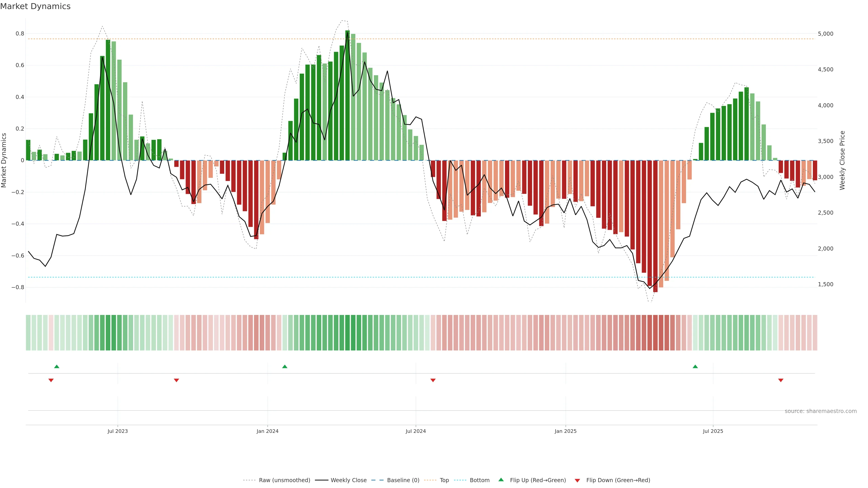Click the earliest green Flip Up triangle before July 2023
Viewport: 868px width, 488px height.
57,366
